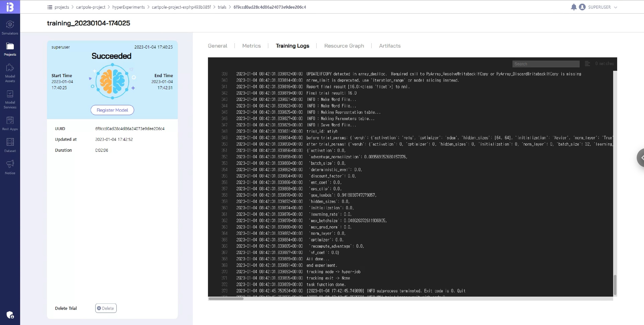Go to hyperExperiments breadcrumb

pyautogui.click(x=128, y=7)
